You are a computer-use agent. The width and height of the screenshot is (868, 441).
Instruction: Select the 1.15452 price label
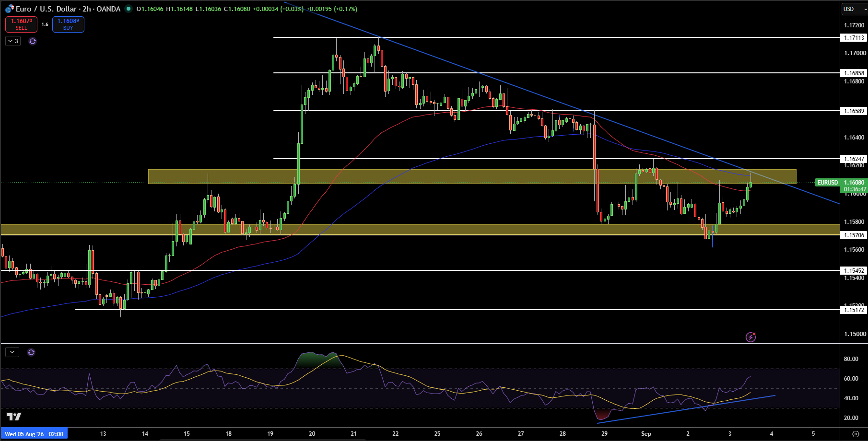tap(854, 271)
